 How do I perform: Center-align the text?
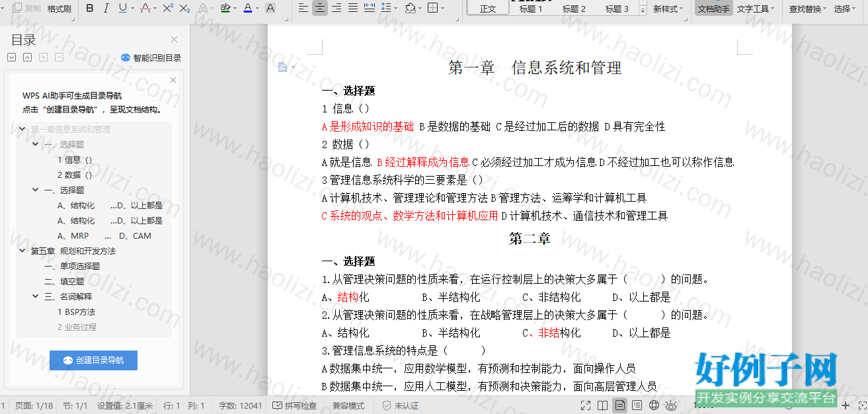coord(320,9)
